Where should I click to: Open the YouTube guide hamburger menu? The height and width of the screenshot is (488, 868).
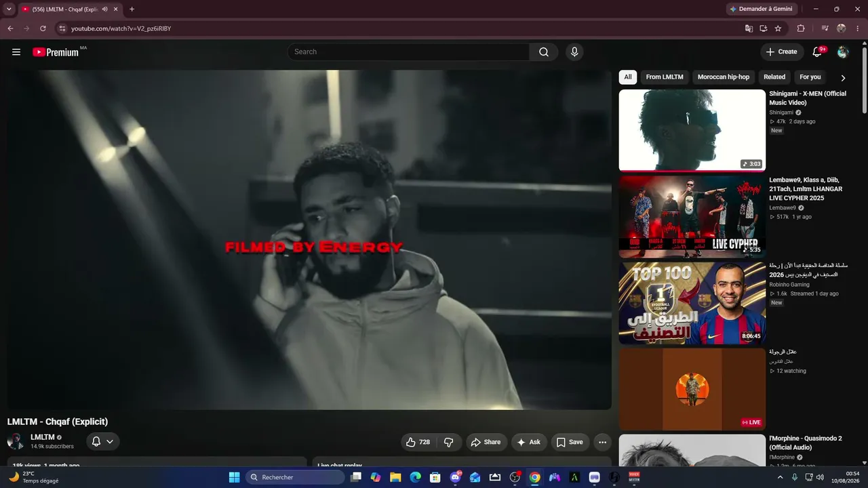click(16, 52)
